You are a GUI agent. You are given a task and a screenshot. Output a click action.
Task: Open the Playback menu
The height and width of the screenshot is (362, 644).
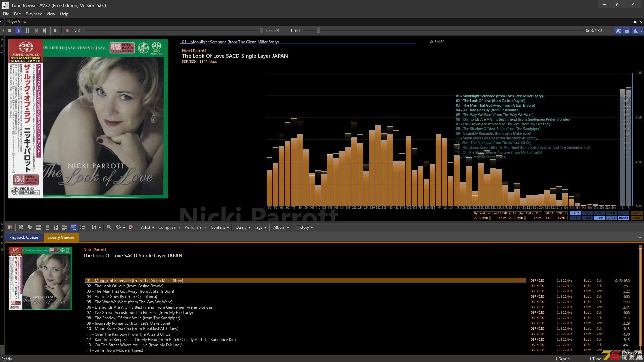pyautogui.click(x=34, y=14)
